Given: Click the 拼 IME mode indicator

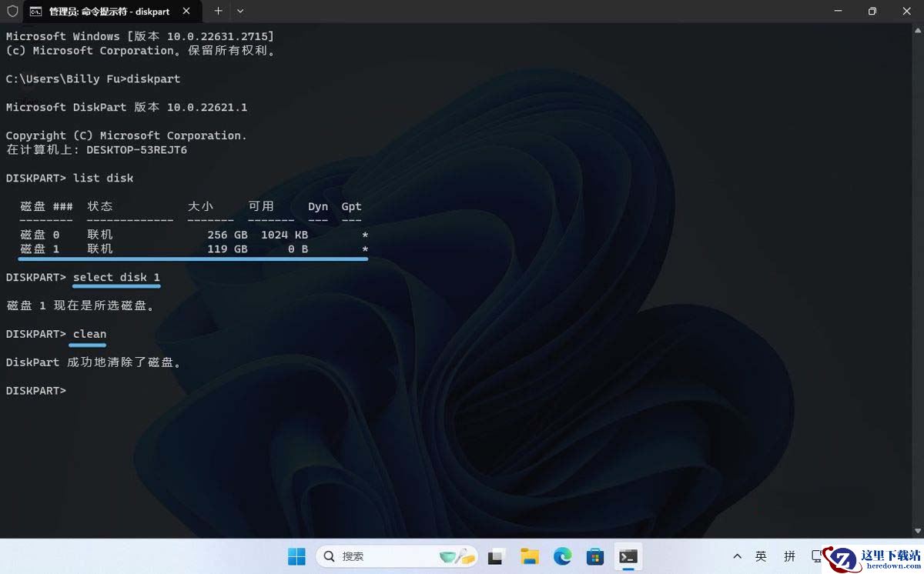Looking at the screenshot, I should [x=789, y=556].
